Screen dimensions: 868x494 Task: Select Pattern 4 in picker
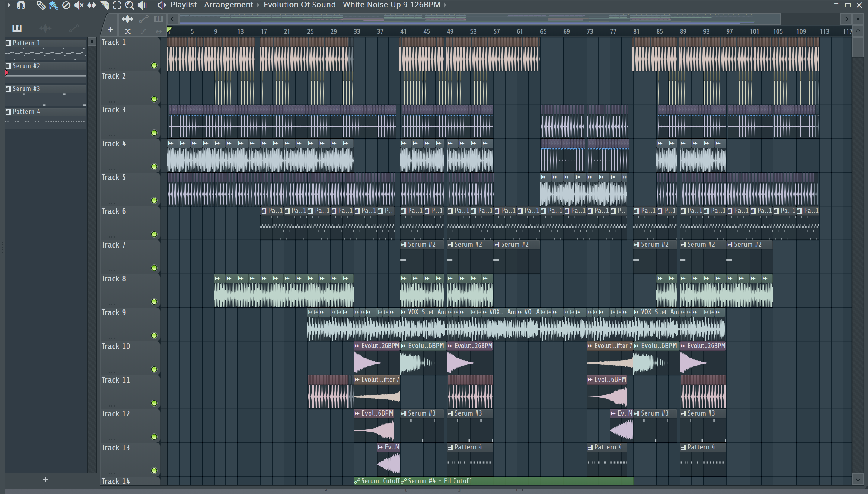tap(45, 112)
